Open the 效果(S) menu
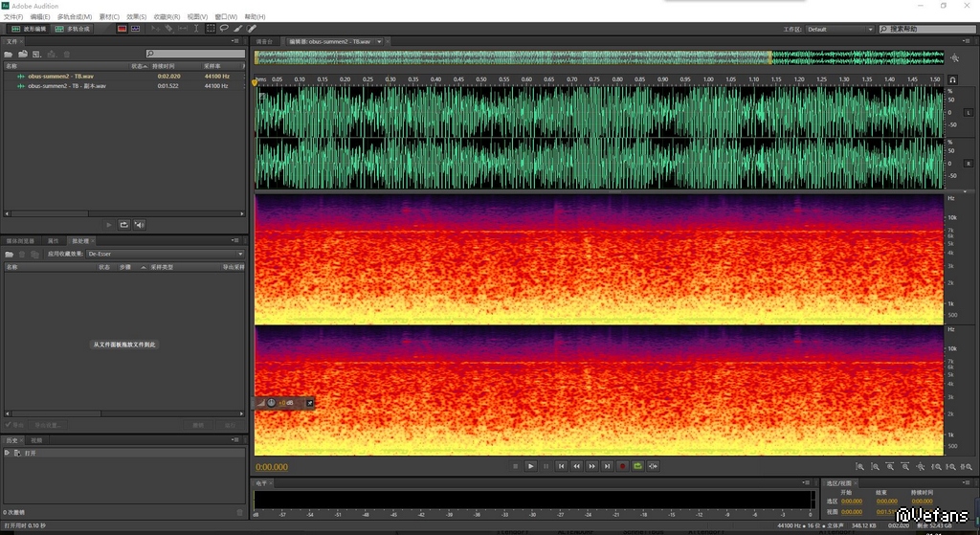980x535 pixels. (x=138, y=16)
